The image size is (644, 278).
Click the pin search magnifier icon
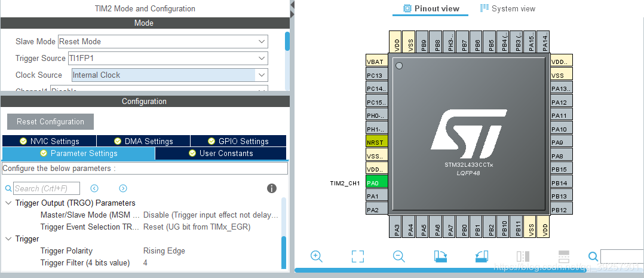593,256
